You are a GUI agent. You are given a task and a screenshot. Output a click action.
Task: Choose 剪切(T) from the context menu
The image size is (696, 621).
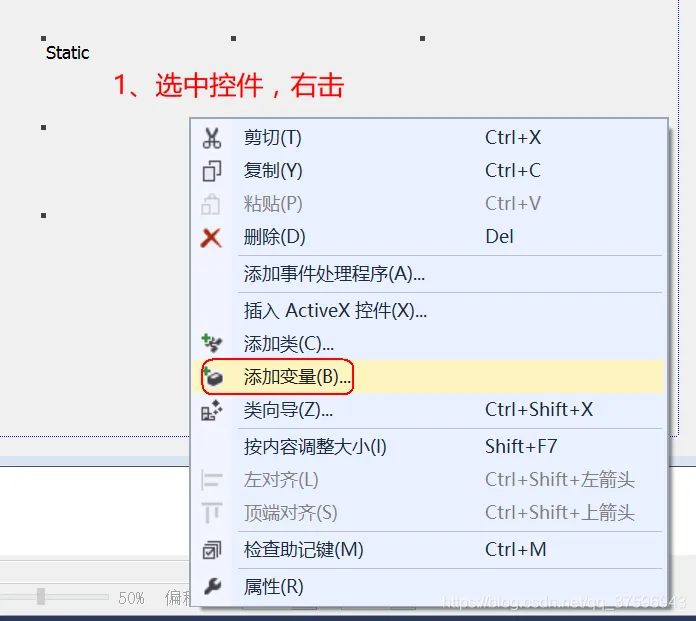pyautogui.click(x=428, y=138)
